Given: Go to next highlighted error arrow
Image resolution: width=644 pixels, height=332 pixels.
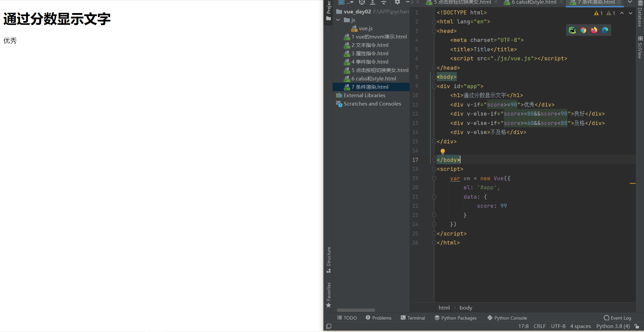Looking at the screenshot, I should pyautogui.click(x=631, y=13).
